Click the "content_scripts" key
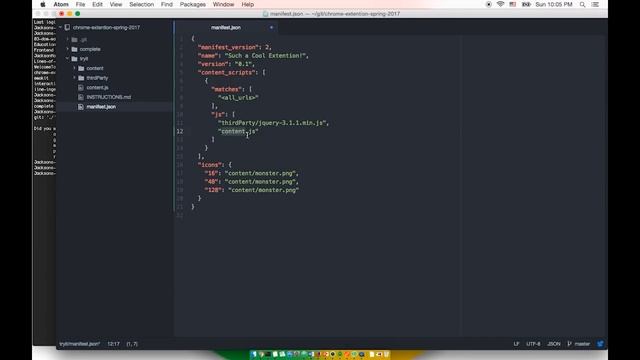The image size is (640, 360). click(227, 72)
